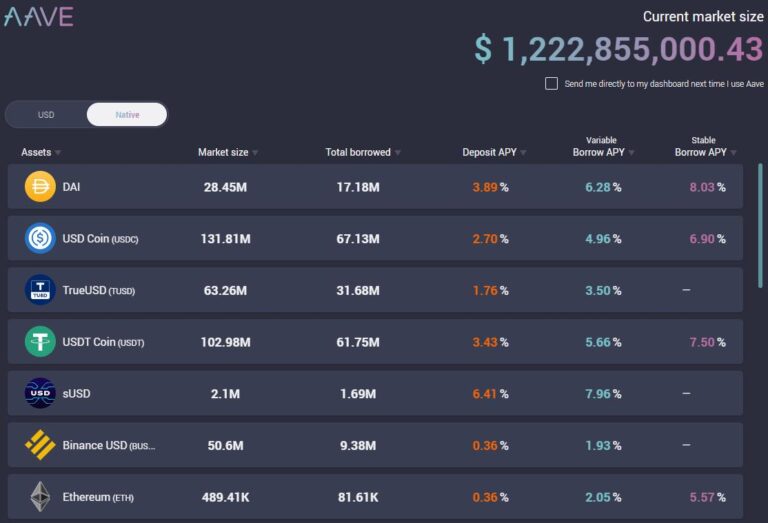Switch currency display to USD
This screenshot has width=768, height=523.
tap(46, 115)
